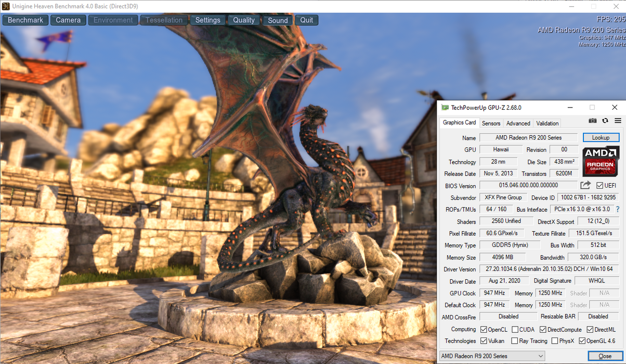Click the Name field AMD Radeon R9 200 Series

[x=528, y=138]
